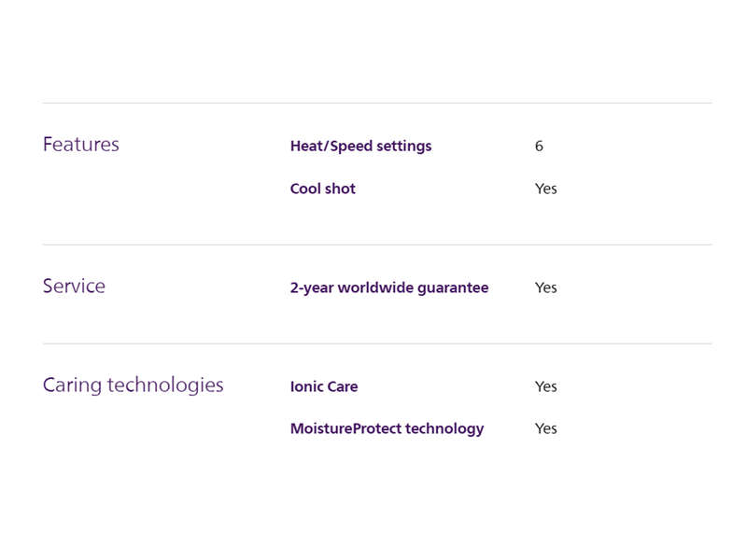Click the Caring technologies heading

point(133,385)
